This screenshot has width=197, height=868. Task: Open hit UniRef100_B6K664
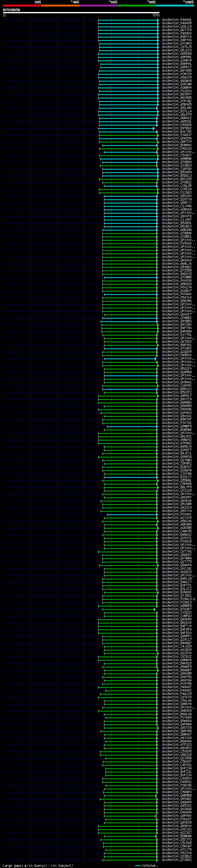177,741
